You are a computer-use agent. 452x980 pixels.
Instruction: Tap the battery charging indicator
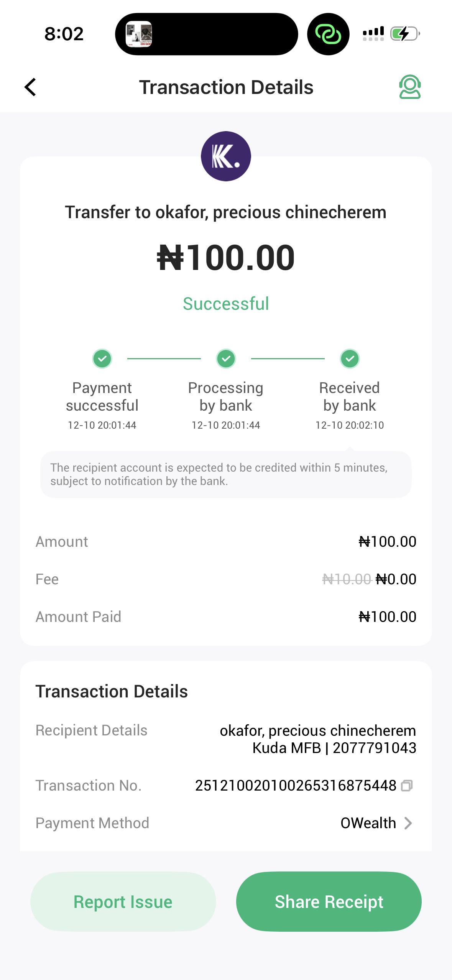tap(405, 34)
